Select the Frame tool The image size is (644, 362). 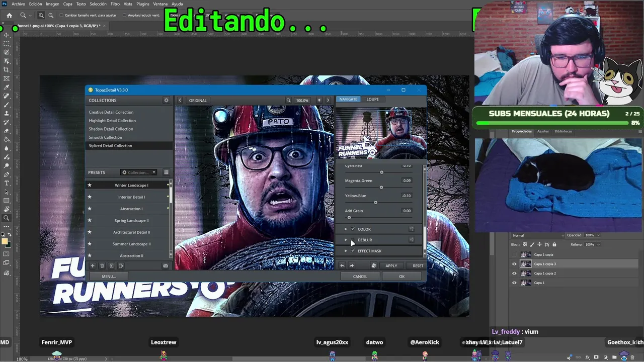pos(7,78)
